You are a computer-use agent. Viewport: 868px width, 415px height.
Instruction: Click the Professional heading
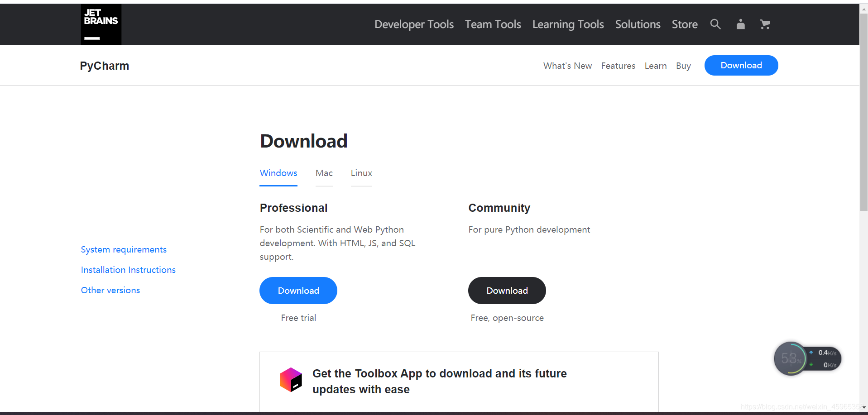point(293,208)
